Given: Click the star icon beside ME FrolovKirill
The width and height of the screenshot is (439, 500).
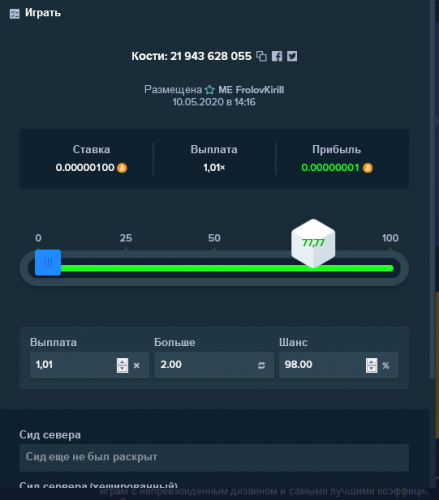Looking at the screenshot, I should 210,90.
